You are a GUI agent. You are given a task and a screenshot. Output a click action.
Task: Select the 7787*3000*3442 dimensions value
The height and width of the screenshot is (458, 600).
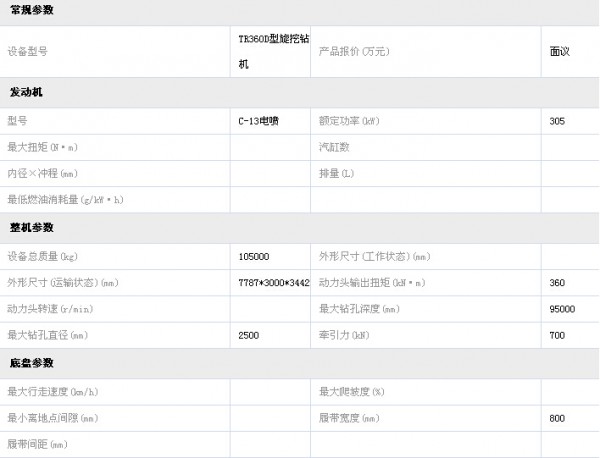click(x=274, y=283)
